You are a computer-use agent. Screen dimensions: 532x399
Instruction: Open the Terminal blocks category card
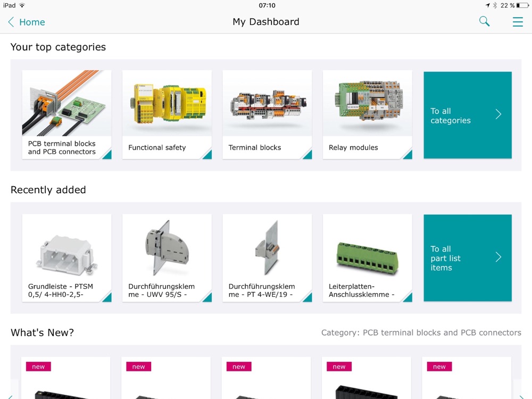(x=267, y=114)
